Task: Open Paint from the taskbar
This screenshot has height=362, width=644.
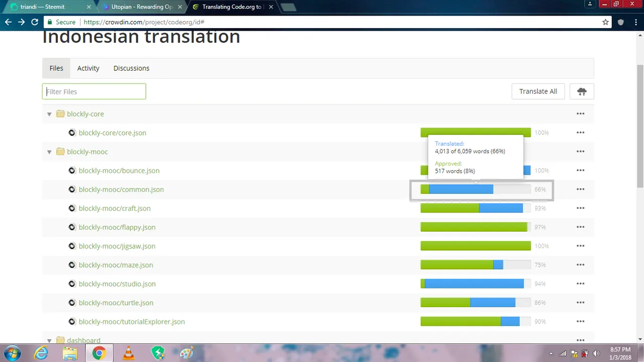Action: click(x=187, y=353)
